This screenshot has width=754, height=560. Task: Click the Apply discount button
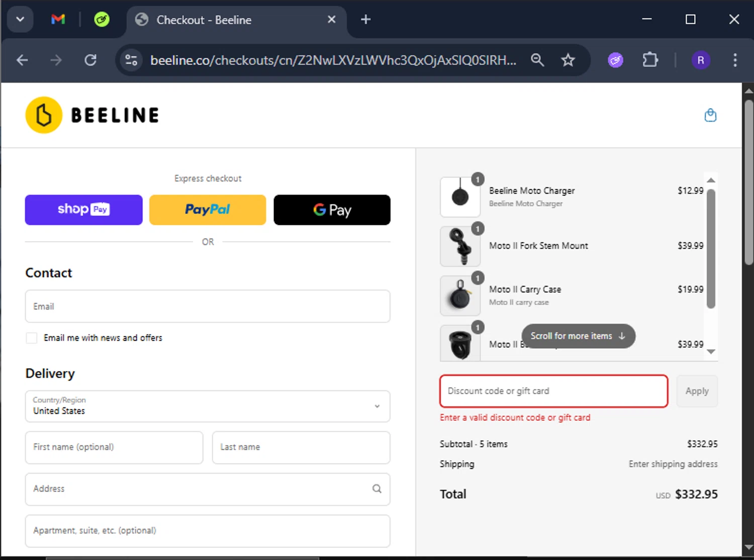click(697, 391)
